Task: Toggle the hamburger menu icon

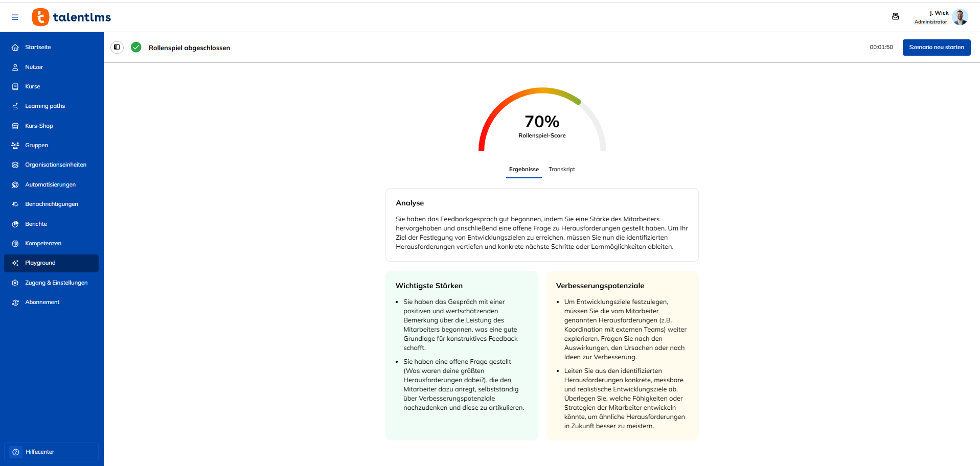Action: (x=15, y=17)
